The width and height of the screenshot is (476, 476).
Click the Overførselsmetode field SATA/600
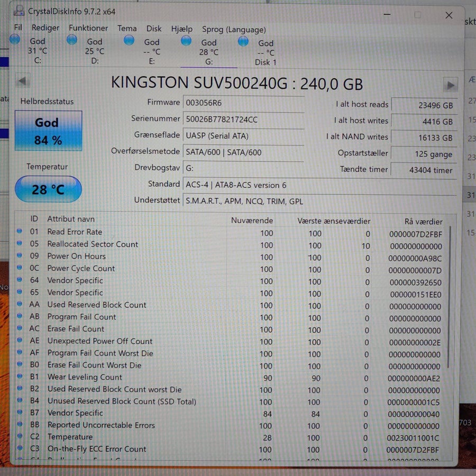[x=243, y=152]
